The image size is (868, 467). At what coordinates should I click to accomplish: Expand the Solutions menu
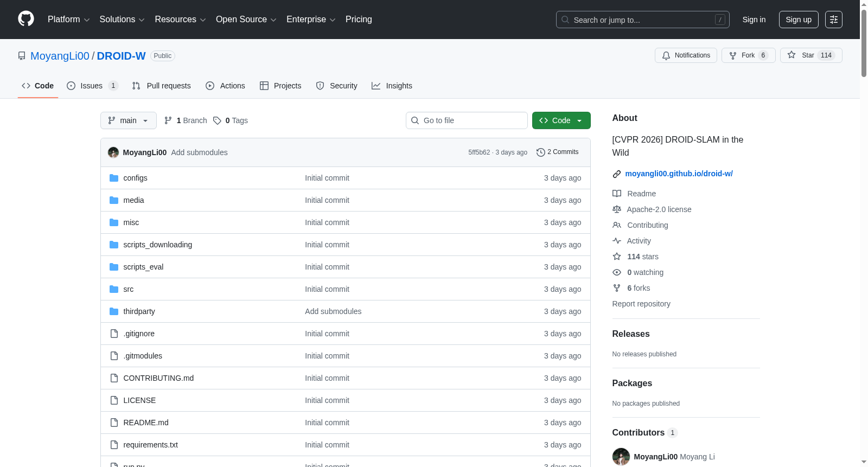[x=122, y=20]
